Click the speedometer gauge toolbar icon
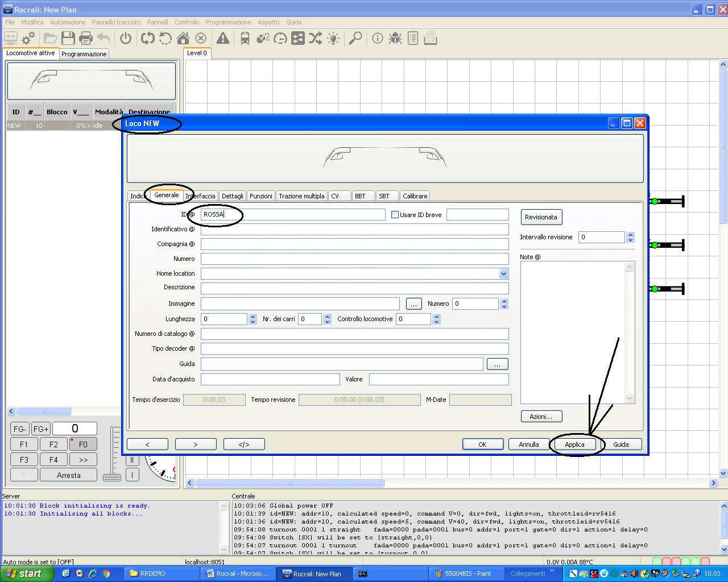728x582 pixels. click(280, 38)
